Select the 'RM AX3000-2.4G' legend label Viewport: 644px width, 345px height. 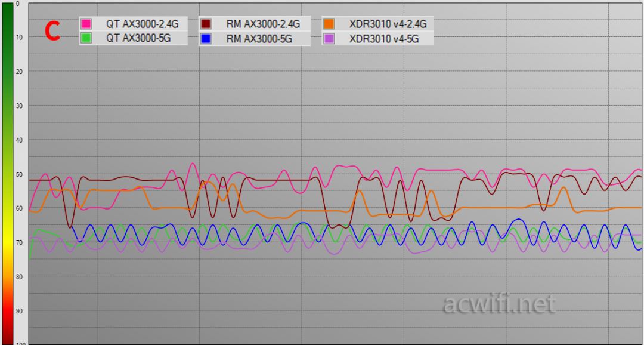point(264,24)
